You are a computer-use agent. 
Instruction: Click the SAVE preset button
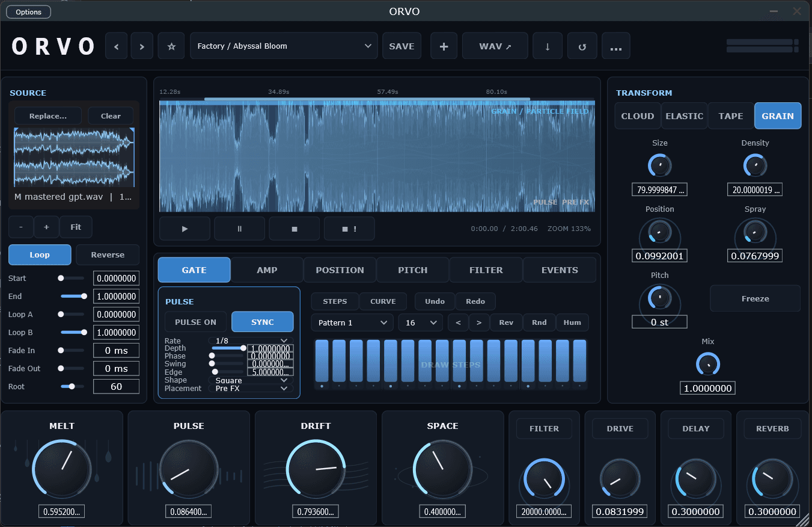click(x=401, y=46)
